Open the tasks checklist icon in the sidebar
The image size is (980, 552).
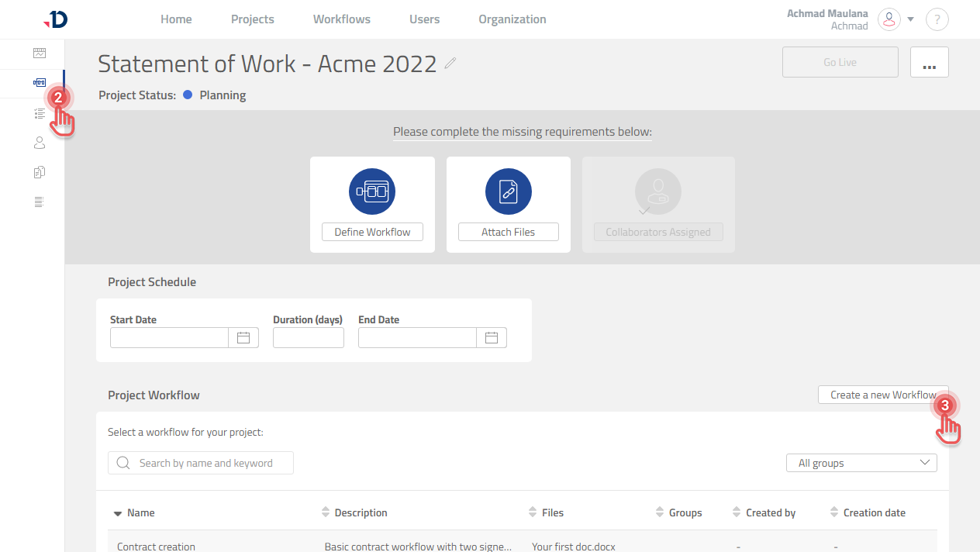click(39, 113)
